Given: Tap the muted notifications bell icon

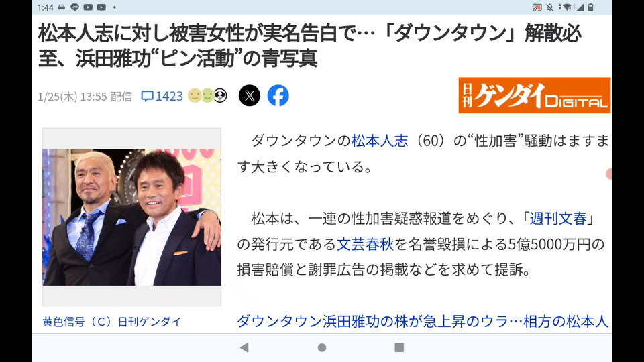Looking at the screenshot, I should [549, 7].
